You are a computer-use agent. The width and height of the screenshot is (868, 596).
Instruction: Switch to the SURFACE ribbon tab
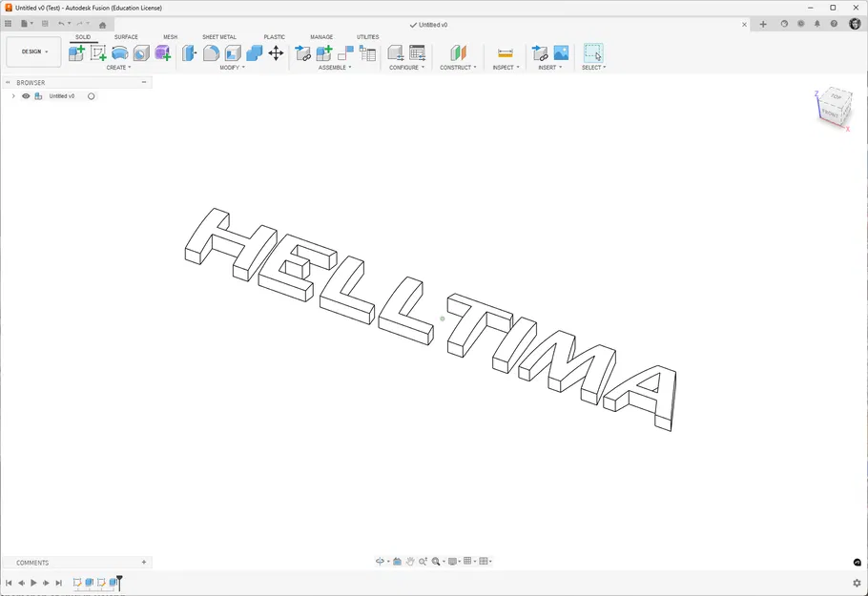pyautogui.click(x=125, y=36)
